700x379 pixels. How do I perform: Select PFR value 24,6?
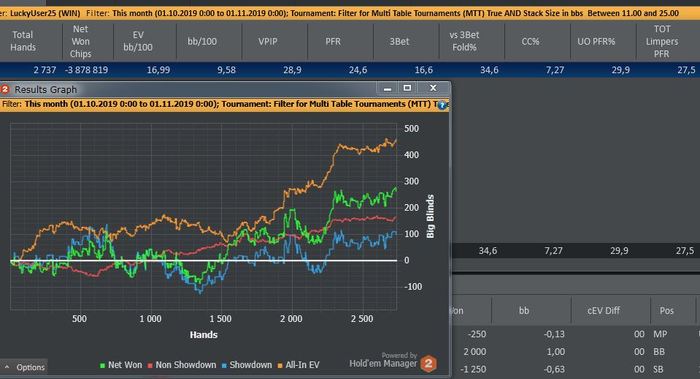click(x=358, y=70)
